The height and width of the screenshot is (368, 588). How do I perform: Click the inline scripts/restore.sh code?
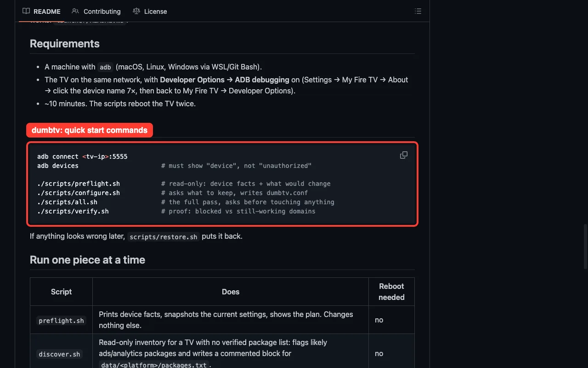(x=163, y=237)
